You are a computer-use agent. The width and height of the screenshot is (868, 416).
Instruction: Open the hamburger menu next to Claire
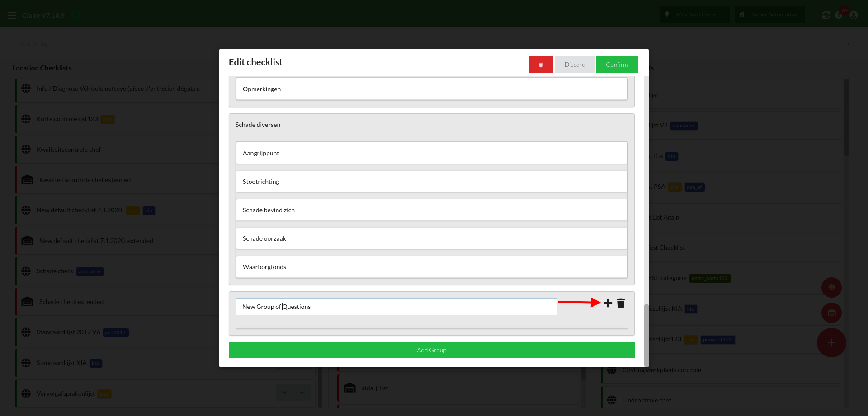(12, 15)
